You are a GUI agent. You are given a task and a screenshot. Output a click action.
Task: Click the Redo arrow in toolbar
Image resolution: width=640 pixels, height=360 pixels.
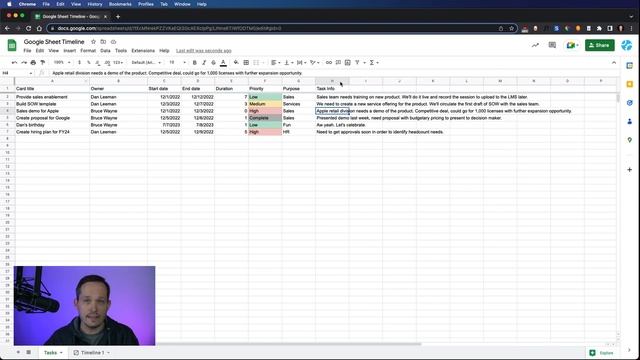click(24, 62)
